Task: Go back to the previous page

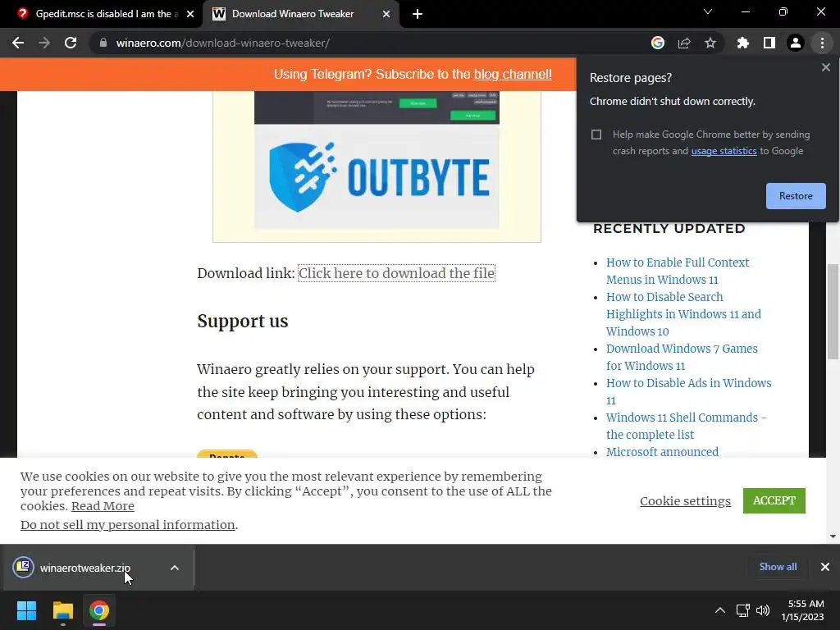Action: (x=18, y=43)
